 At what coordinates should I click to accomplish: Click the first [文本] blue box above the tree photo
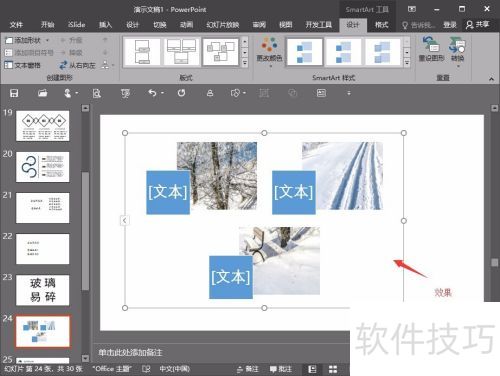(168, 192)
